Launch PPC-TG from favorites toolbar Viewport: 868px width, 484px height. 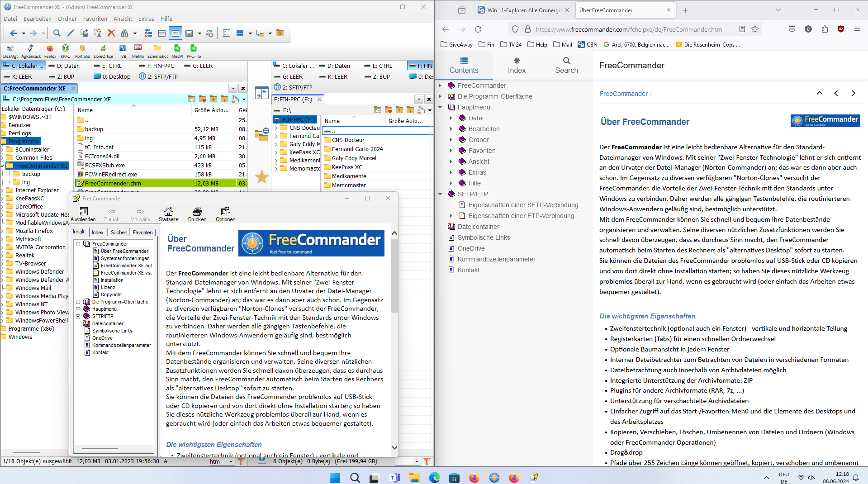pyautogui.click(x=194, y=52)
